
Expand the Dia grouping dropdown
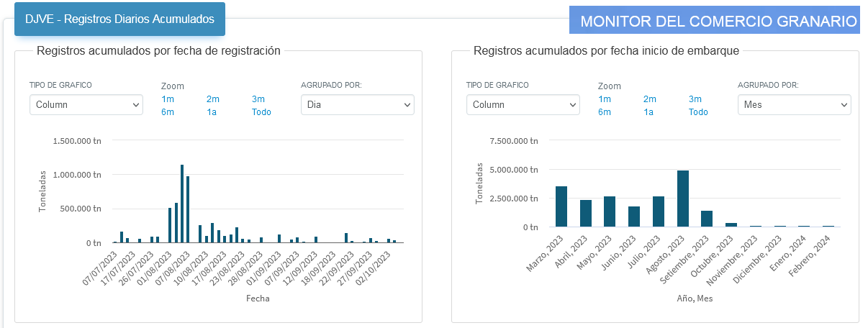[357, 105]
